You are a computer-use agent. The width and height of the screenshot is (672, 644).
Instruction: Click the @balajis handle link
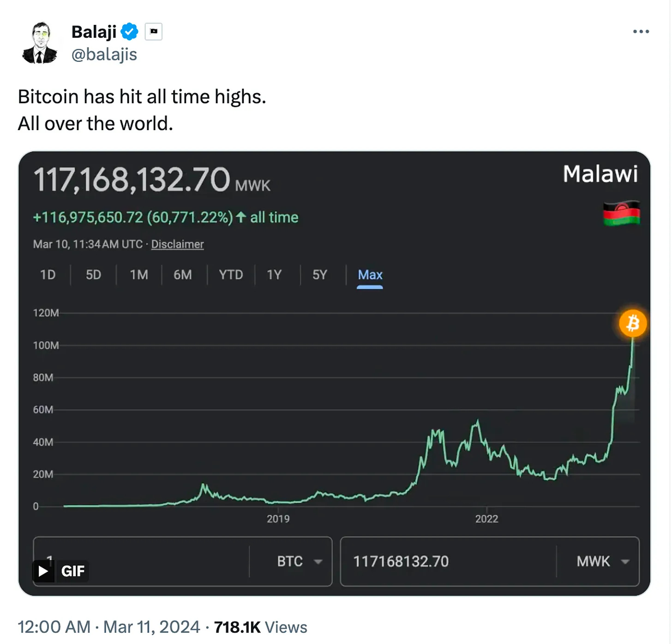point(104,54)
